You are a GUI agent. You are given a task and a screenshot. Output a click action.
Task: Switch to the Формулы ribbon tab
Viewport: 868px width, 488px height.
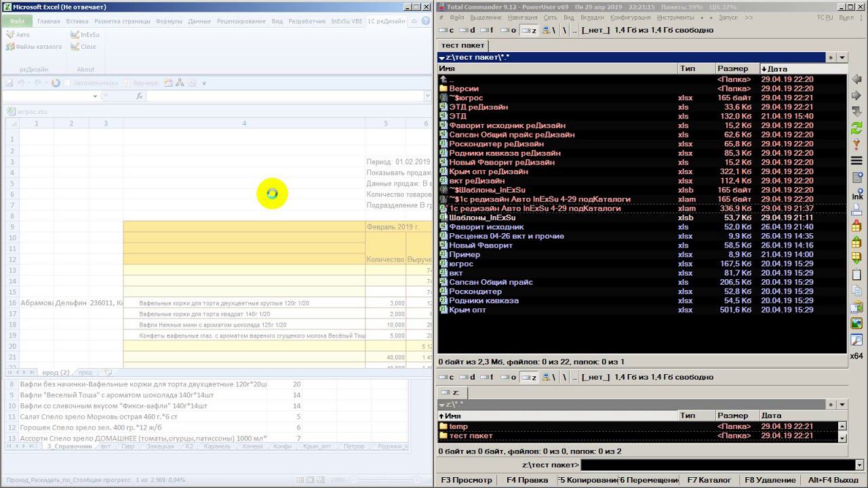click(x=169, y=21)
